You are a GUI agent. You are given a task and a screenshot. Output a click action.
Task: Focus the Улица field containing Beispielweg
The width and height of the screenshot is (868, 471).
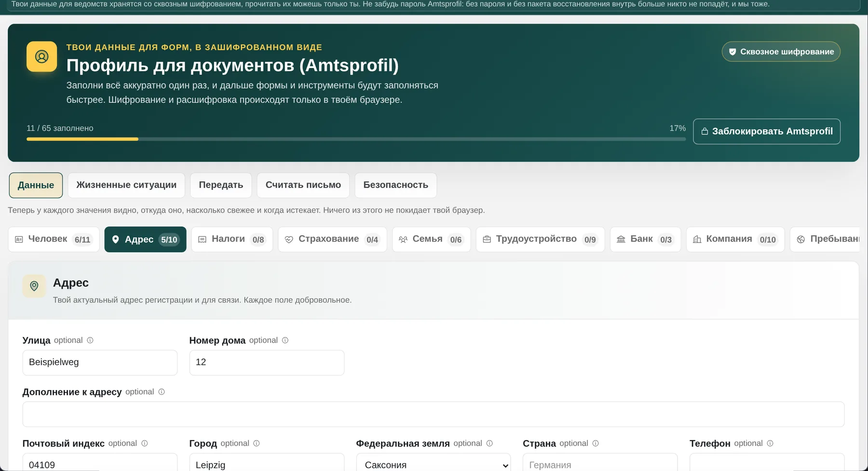point(100,363)
